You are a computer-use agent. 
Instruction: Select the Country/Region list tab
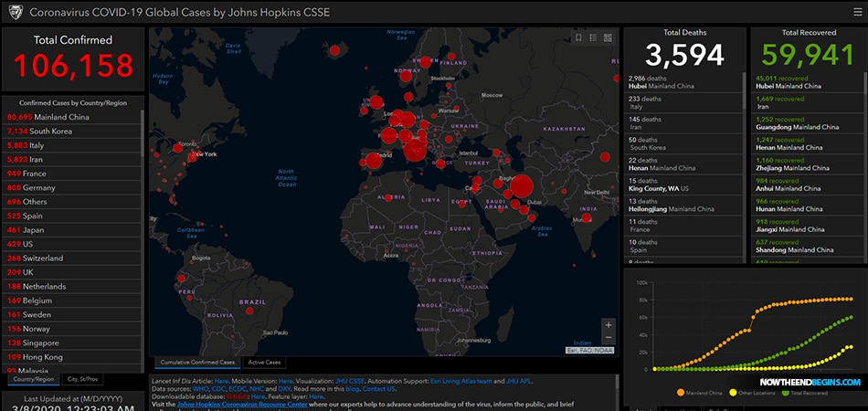coord(32,378)
